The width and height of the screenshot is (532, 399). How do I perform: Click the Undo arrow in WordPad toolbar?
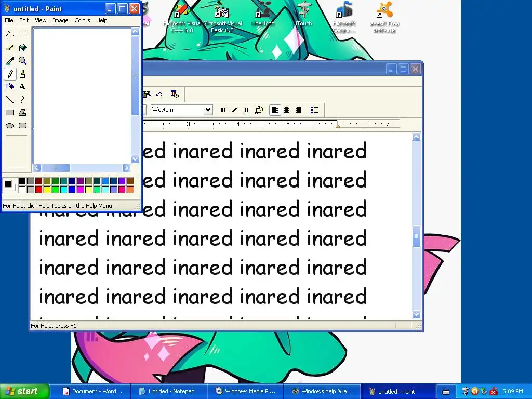[x=159, y=95]
